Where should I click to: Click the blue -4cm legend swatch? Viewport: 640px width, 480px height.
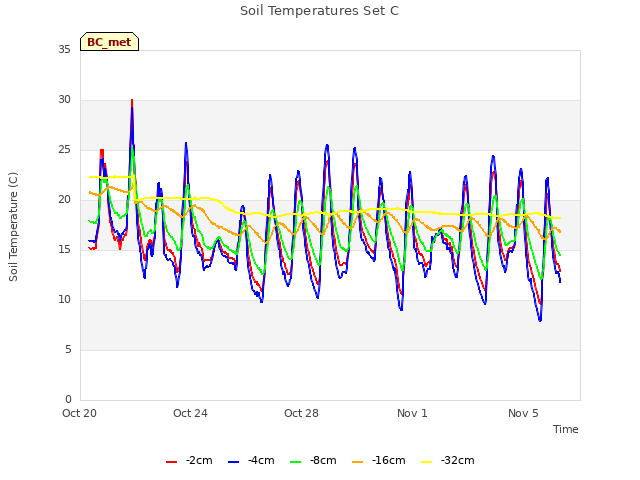[x=233, y=462]
